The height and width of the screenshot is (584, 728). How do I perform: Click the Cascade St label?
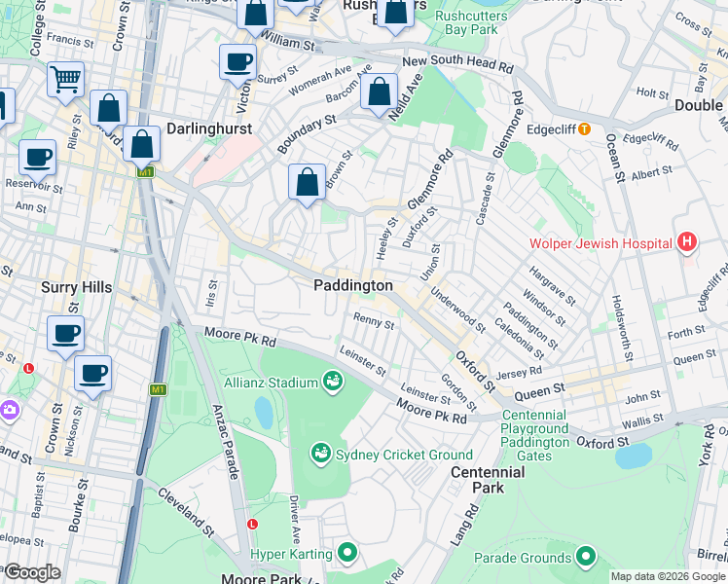(486, 199)
